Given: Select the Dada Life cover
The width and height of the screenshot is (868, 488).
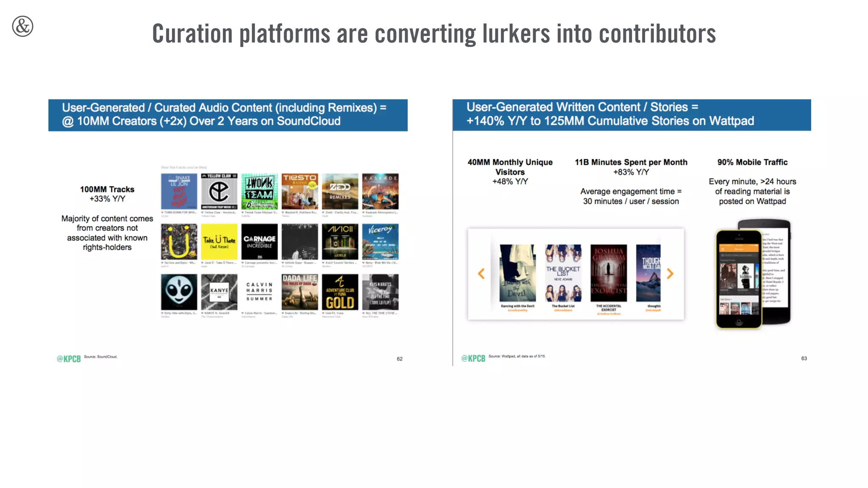Looking at the screenshot, I should (300, 292).
